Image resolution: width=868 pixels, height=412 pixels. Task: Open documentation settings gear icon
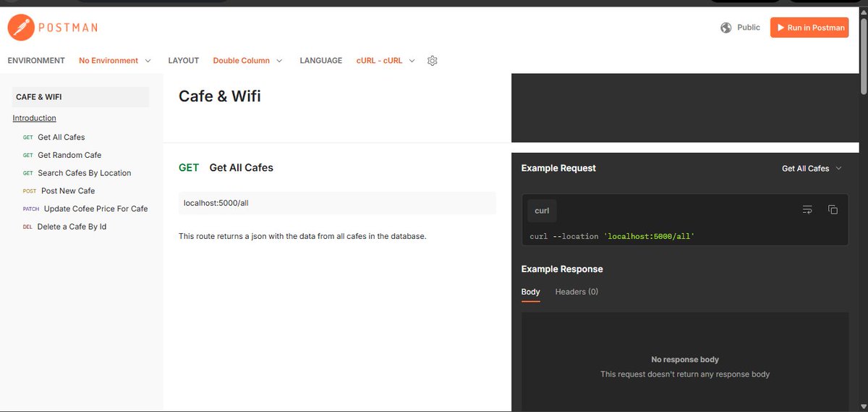click(x=433, y=61)
